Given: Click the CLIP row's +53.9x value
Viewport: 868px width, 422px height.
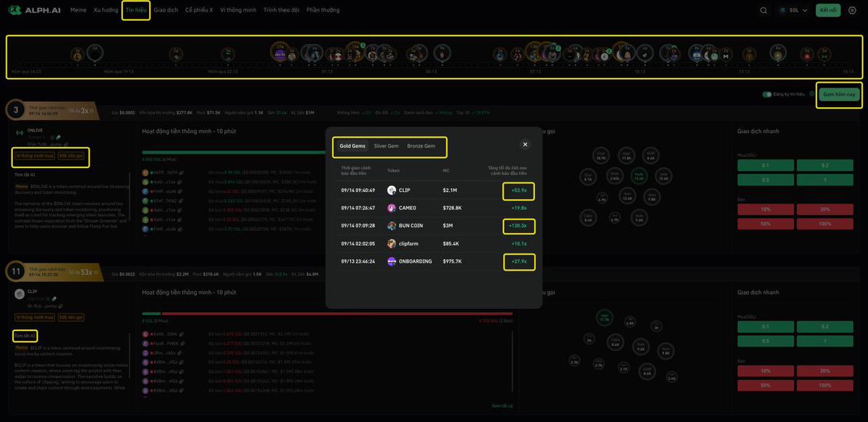Looking at the screenshot, I should [x=518, y=190].
